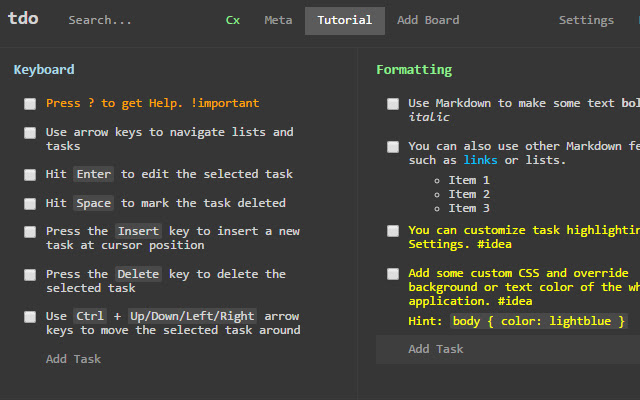Click the 'to mark the task deleted' text
Screen dimensions: 640x400
coord(203,203)
